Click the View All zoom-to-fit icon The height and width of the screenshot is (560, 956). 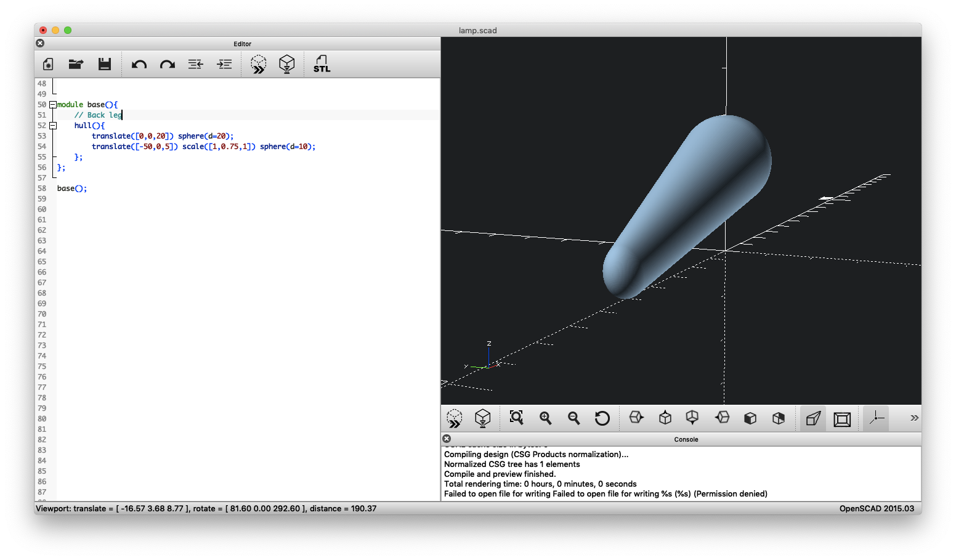tap(516, 418)
